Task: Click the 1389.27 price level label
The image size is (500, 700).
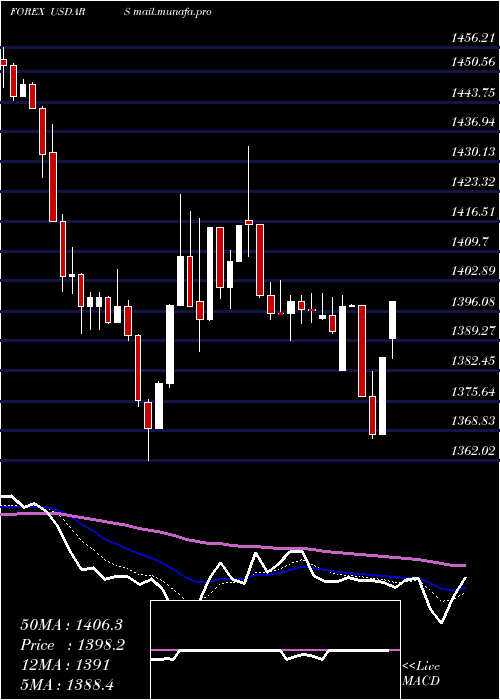Action: point(473,331)
